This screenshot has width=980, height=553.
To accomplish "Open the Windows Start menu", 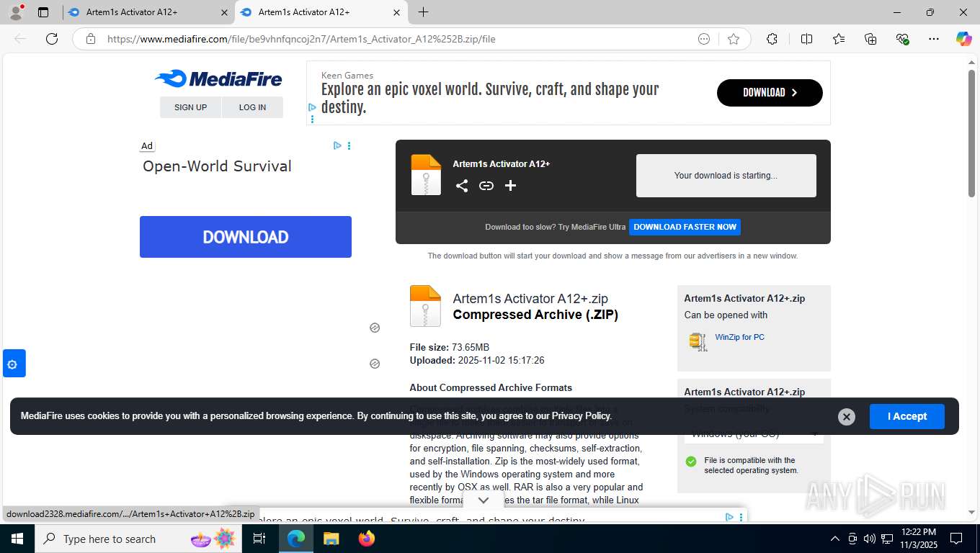I will pyautogui.click(x=17, y=539).
